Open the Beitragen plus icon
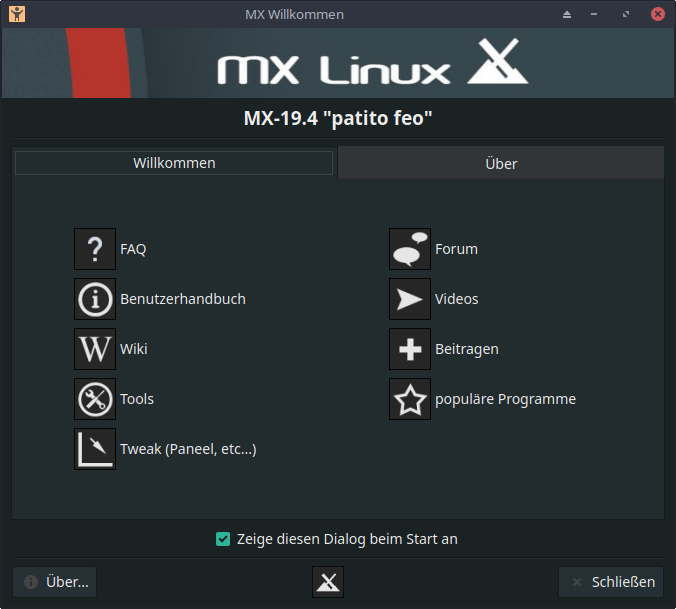676x609 pixels. click(410, 349)
